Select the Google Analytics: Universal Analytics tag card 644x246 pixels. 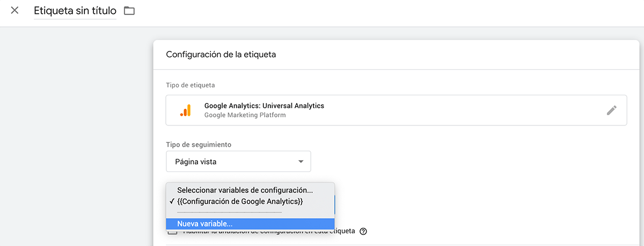pyautogui.click(x=397, y=110)
